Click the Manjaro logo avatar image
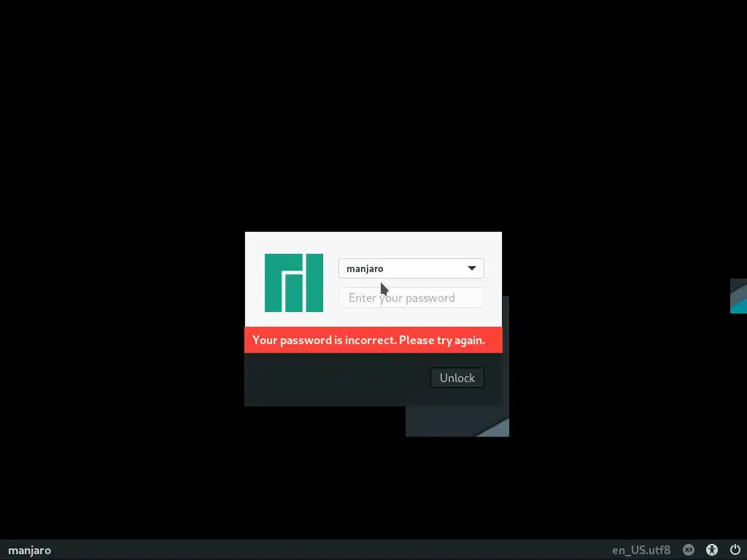Image resolution: width=747 pixels, height=560 pixels. pyautogui.click(x=294, y=283)
